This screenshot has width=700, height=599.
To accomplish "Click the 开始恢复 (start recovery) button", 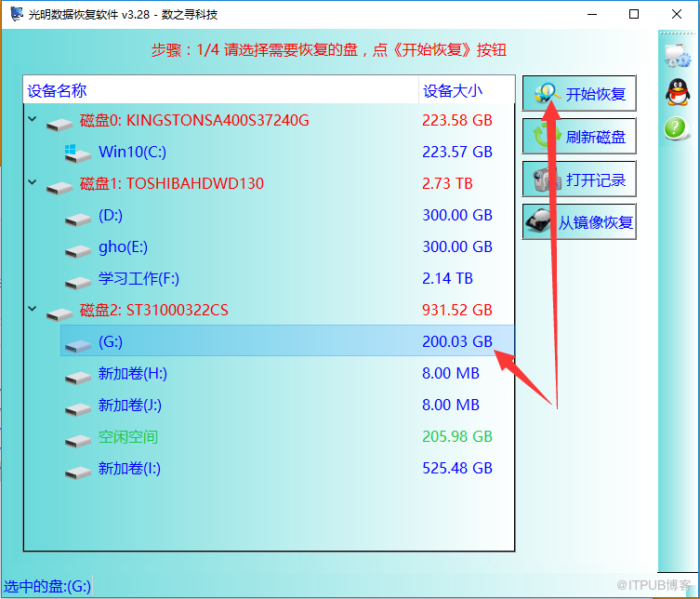I will [579, 93].
